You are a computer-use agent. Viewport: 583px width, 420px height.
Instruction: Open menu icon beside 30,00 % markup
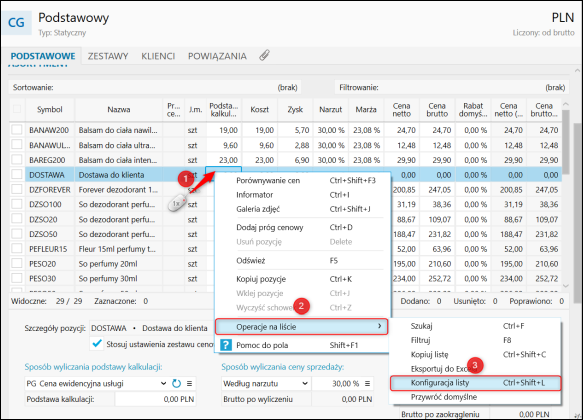[368, 384]
